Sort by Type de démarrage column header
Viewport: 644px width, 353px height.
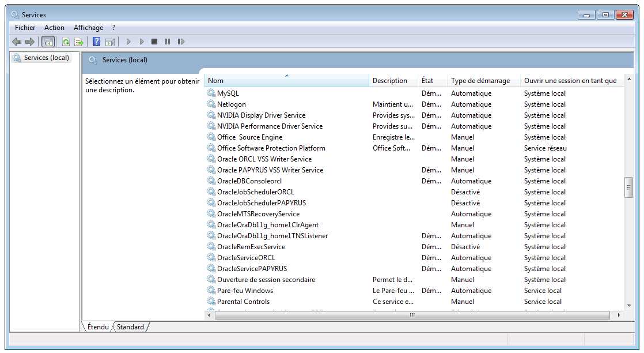tap(480, 81)
